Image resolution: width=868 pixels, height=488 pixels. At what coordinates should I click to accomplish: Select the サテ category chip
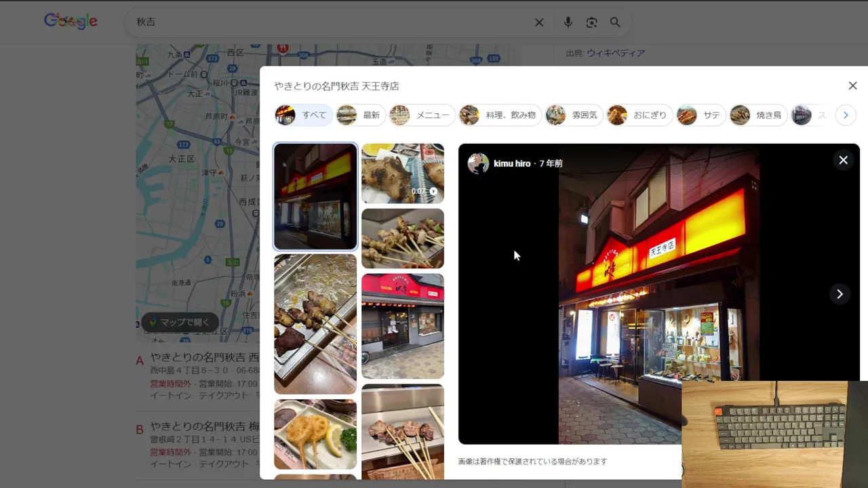click(x=701, y=115)
